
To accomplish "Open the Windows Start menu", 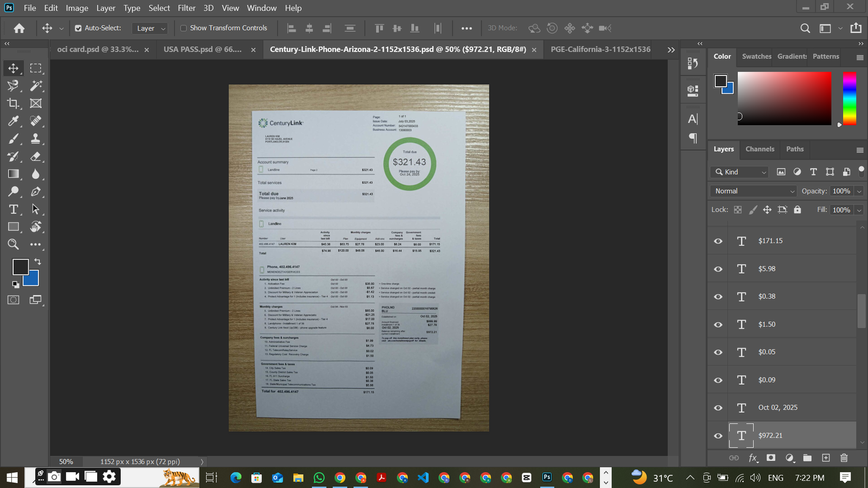I will tap(12, 478).
